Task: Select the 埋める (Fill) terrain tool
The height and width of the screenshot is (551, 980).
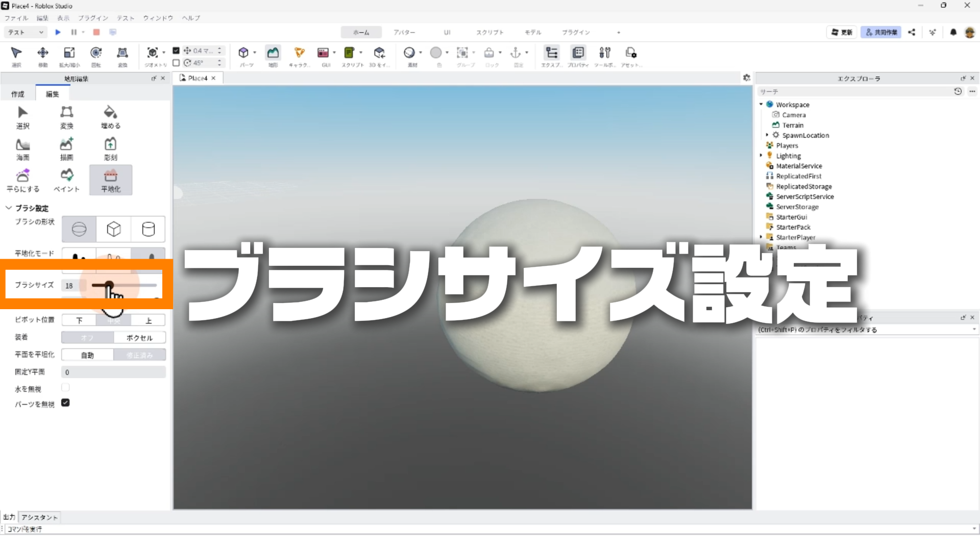Action: (110, 117)
